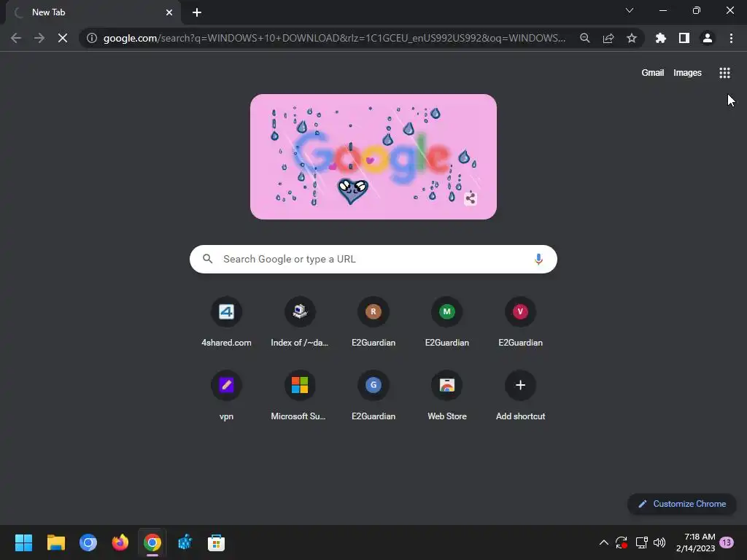Click the Google Doodle image
This screenshot has width=747, height=560.
(x=373, y=157)
